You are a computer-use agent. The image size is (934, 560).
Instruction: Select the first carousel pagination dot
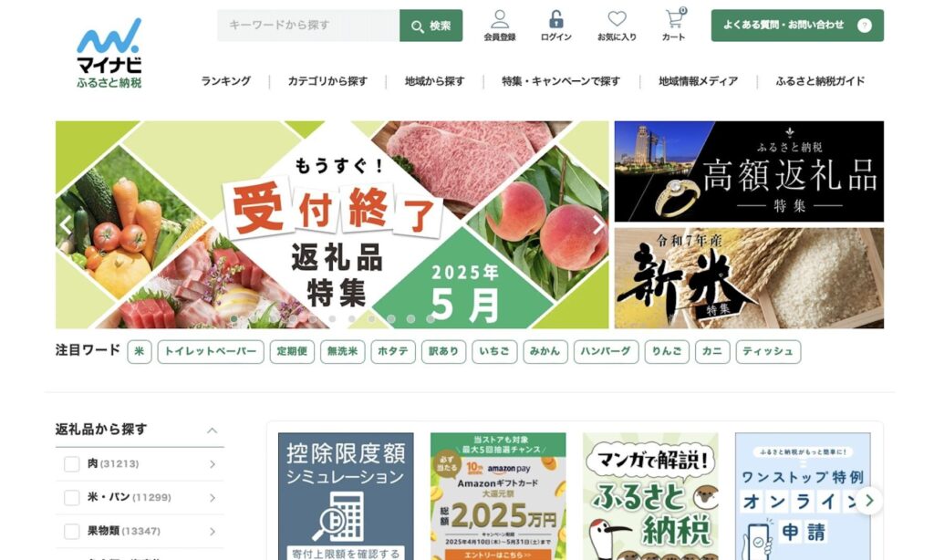(234, 318)
